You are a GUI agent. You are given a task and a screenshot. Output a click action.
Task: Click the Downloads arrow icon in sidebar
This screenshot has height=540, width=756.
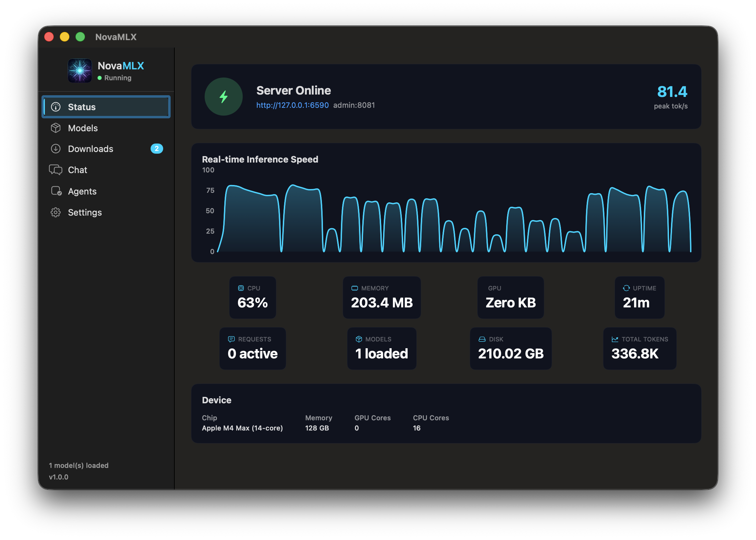[56, 149]
